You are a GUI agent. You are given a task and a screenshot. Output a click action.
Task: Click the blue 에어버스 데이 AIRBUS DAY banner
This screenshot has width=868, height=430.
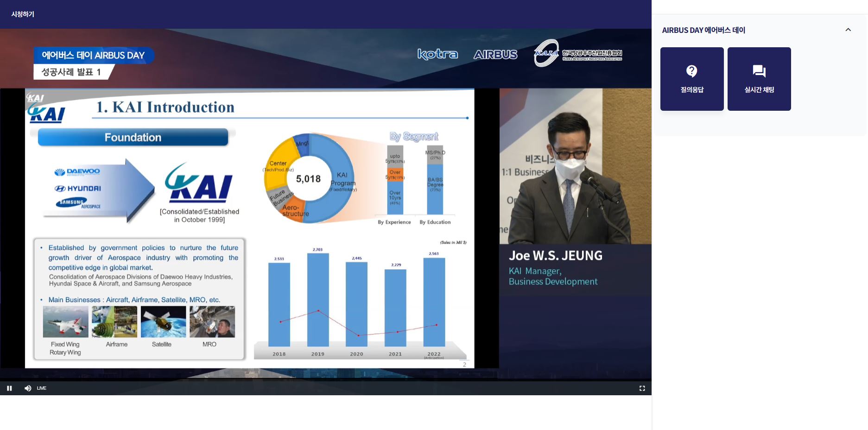(x=94, y=56)
